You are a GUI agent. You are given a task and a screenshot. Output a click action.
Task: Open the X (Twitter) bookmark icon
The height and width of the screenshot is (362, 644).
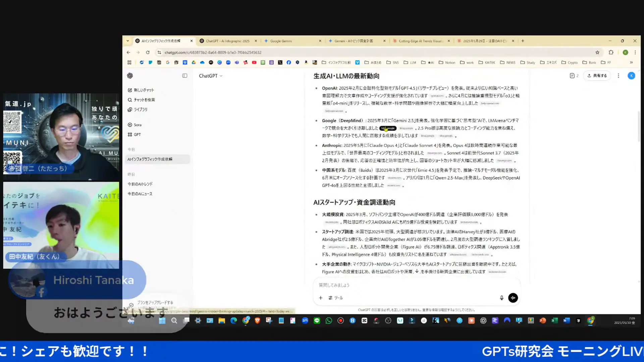click(280, 63)
